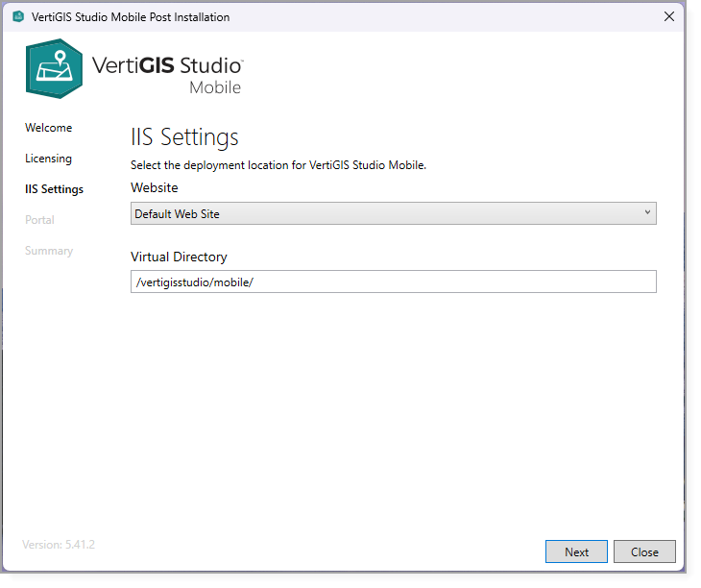Close the Post Installation window with X
This screenshot has width=701, height=588.
click(x=668, y=16)
